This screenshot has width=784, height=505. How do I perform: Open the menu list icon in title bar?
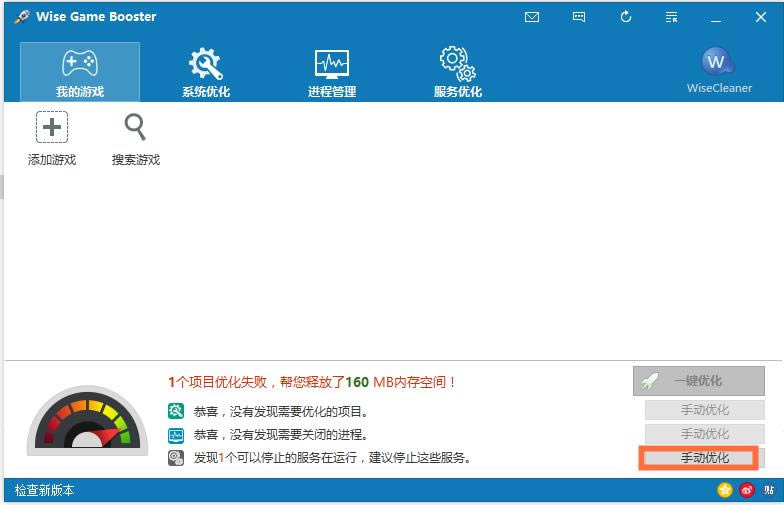click(672, 17)
